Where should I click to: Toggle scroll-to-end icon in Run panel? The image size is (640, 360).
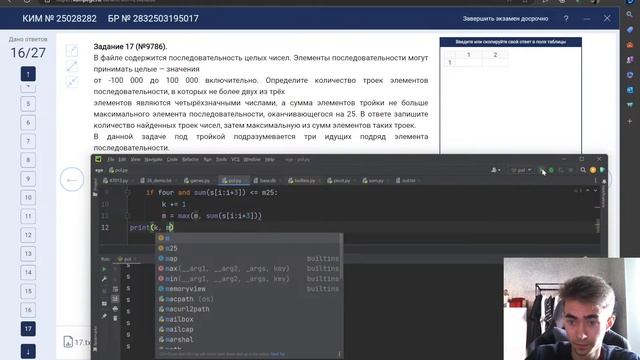pos(115,299)
